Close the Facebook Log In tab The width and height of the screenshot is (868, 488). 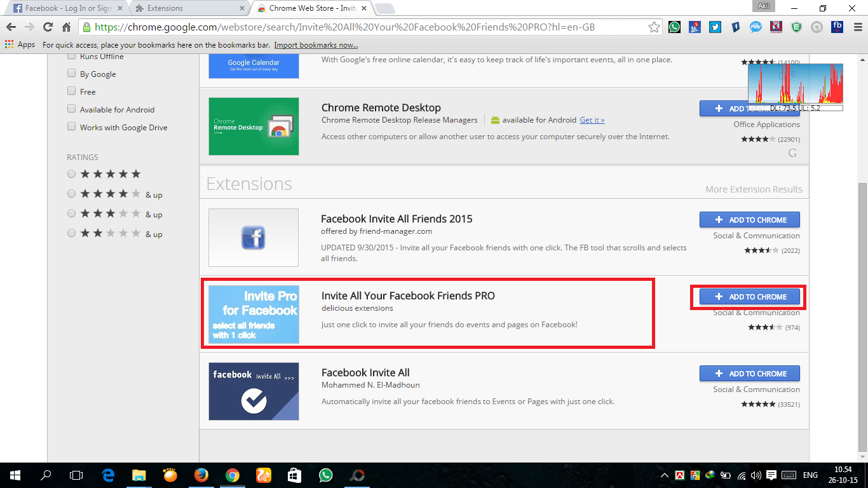pos(120,8)
